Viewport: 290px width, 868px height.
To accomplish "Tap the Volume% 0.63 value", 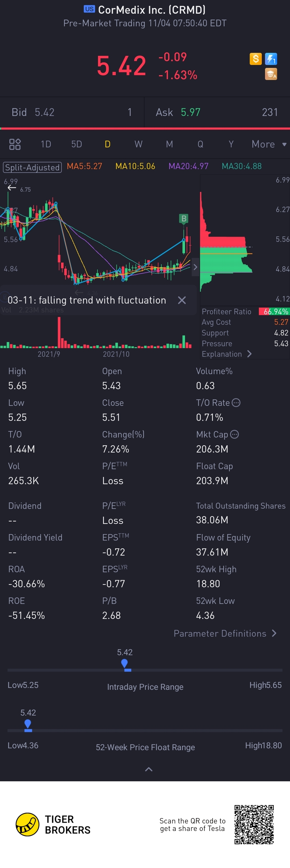I will click(205, 386).
